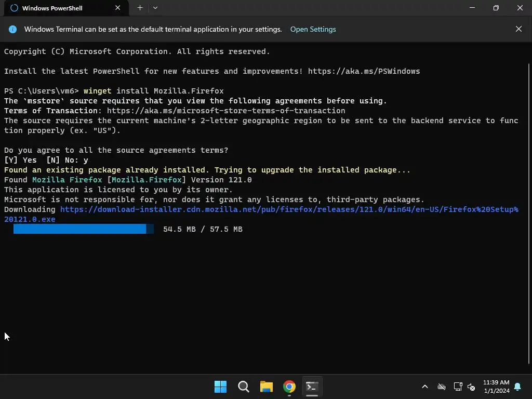Click the download progress bar
This screenshot has width=532, height=399.
pos(84,229)
